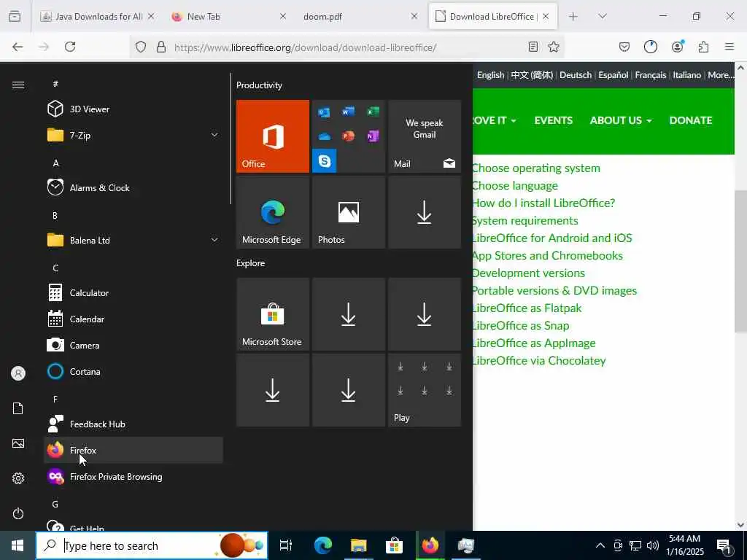Open the Photos tile
The image size is (747, 560).
click(349, 212)
